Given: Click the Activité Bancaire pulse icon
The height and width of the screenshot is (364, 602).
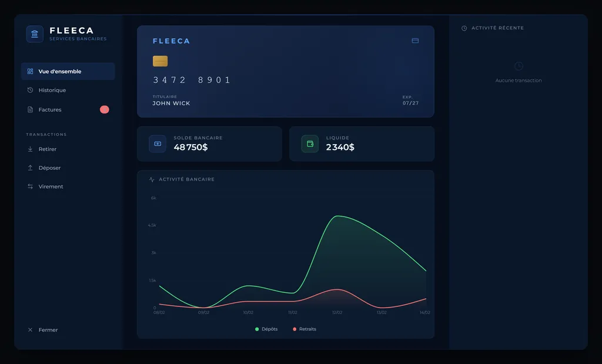Looking at the screenshot, I should click(152, 179).
